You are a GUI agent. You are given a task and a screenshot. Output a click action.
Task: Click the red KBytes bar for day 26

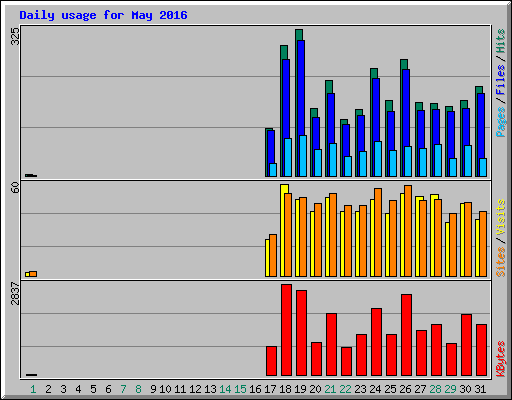(x=406, y=335)
